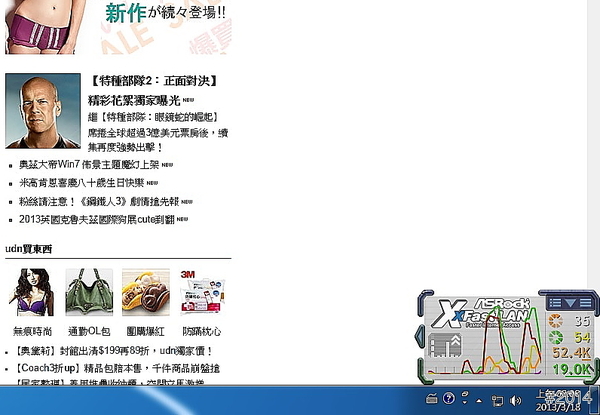Click the Show desktop button
Viewport: 600px width, 415px height.
tap(596, 400)
